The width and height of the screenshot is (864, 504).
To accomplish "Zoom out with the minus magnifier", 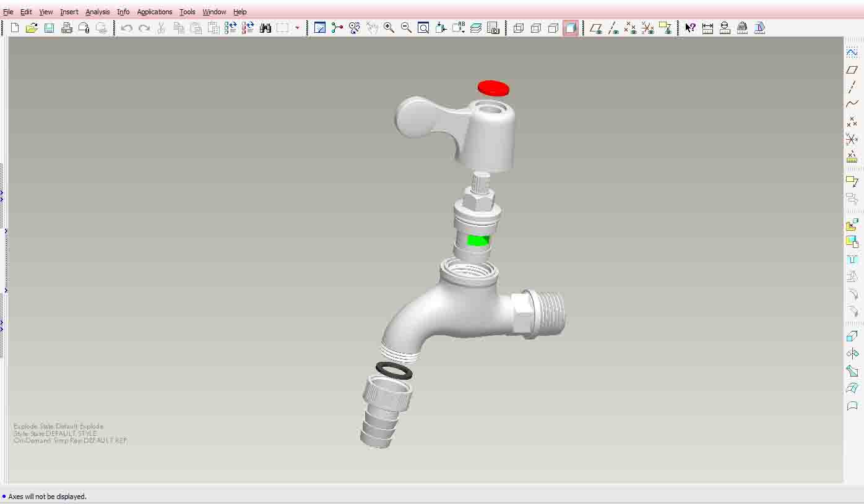I will (x=407, y=28).
